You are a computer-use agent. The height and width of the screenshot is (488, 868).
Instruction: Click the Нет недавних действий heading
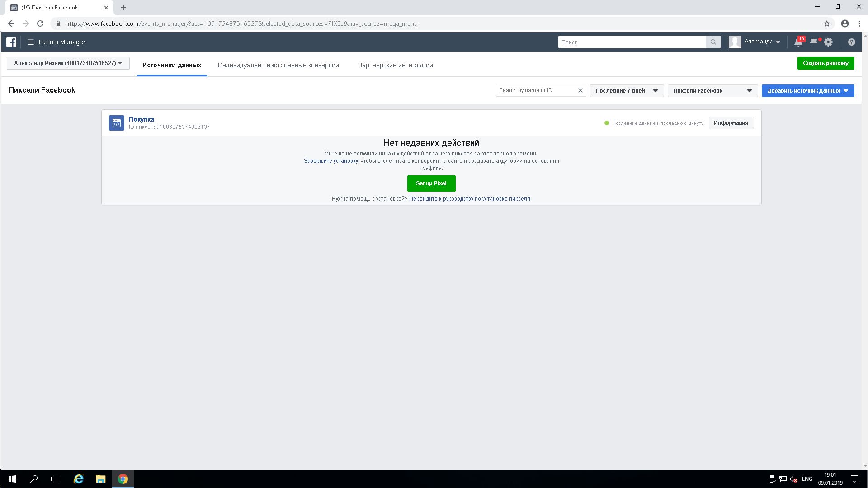tap(431, 143)
